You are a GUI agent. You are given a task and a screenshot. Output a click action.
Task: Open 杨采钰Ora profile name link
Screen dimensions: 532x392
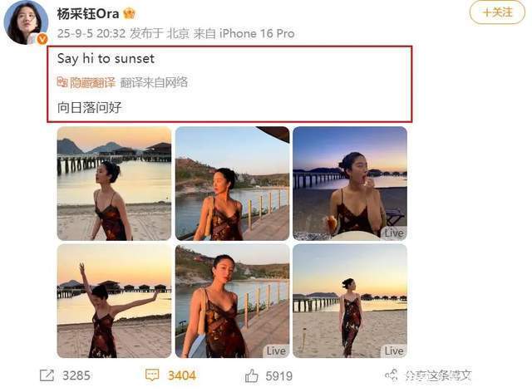pos(88,13)
